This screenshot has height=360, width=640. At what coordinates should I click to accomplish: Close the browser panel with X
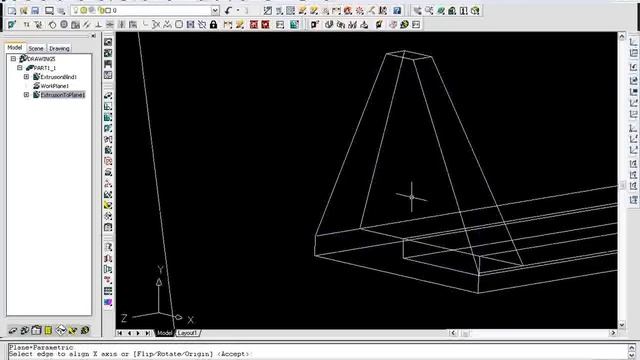coord(93,36)
